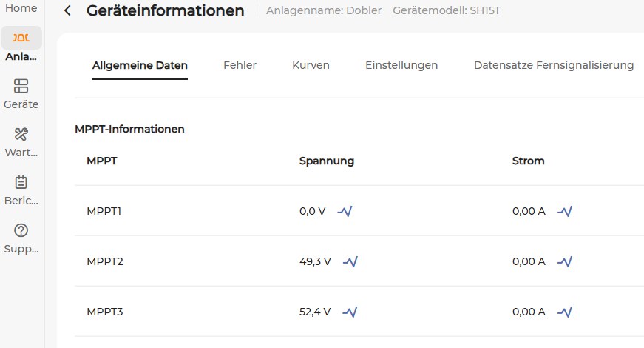Open the Datensätze Fernsignalisierung tab
Image resolution: width=644 pixels, height=348 pixels.
point(554,65)
